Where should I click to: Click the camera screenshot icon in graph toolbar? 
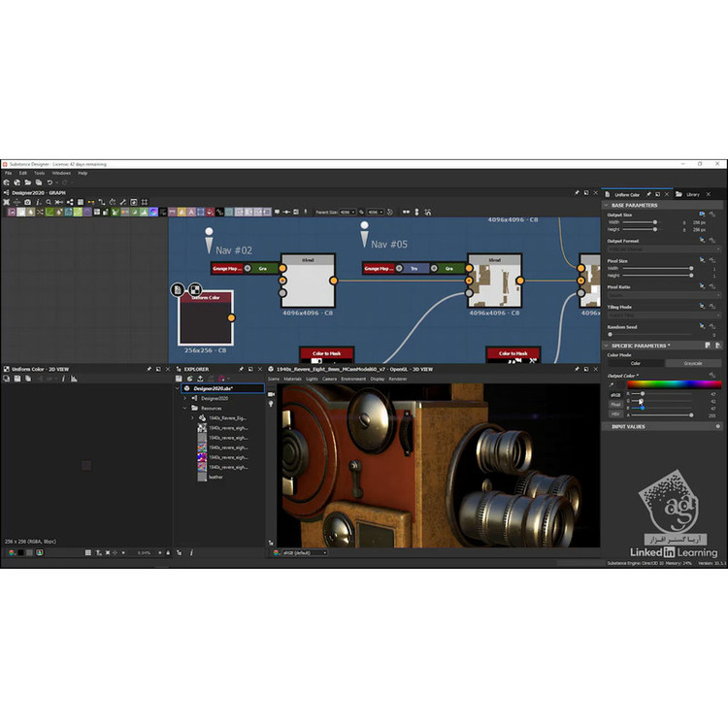28,202
